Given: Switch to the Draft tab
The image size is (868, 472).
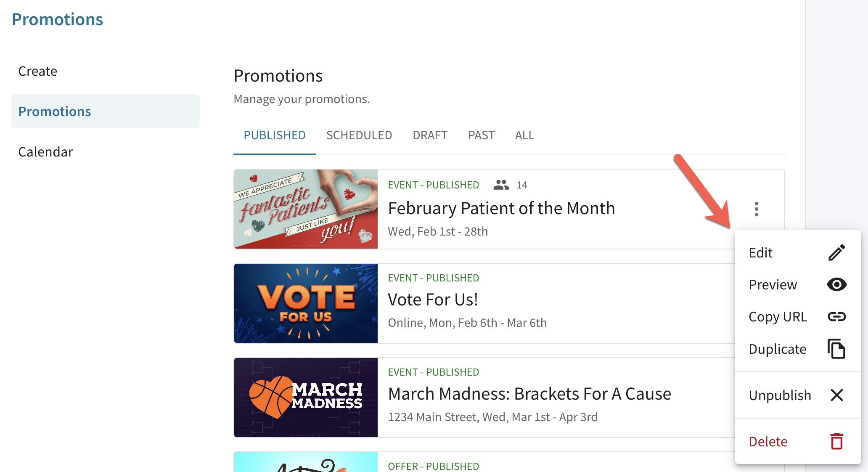Looking at the screenshot, I should click(430, 135).
